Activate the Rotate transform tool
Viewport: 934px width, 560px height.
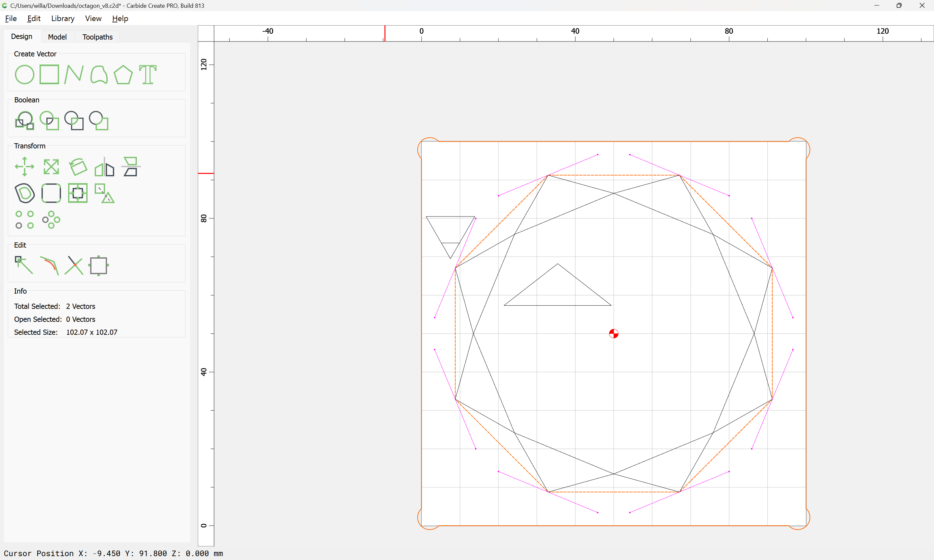coord(78,167)
